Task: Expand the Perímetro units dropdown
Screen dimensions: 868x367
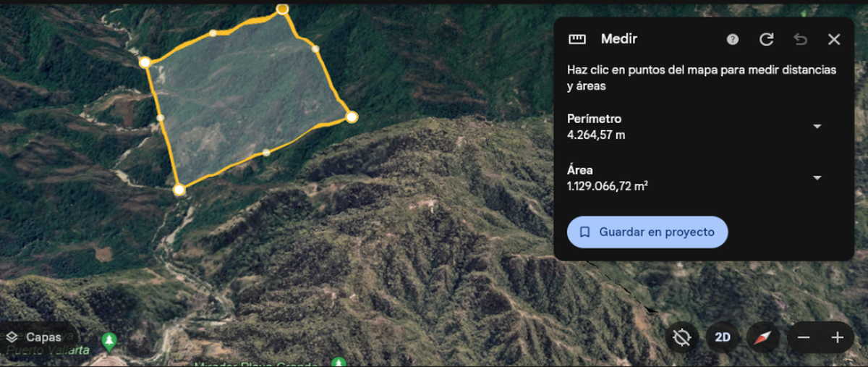Action: [817, 126]
